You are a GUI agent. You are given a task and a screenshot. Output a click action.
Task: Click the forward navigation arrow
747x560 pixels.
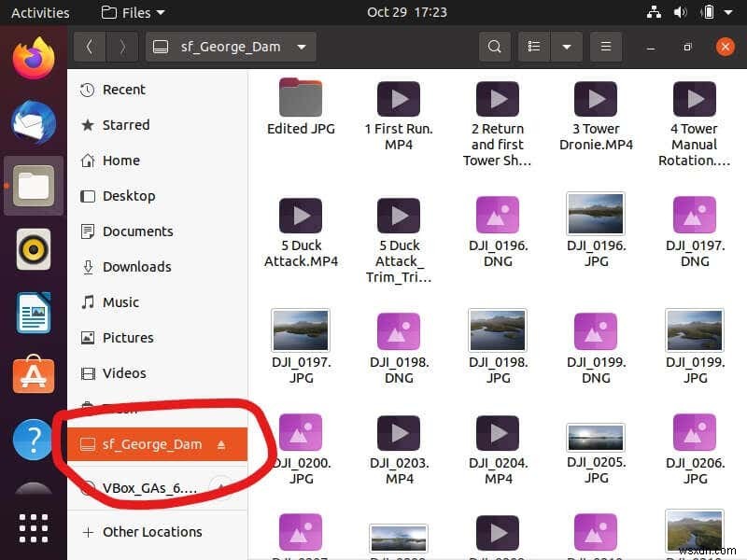122,46
